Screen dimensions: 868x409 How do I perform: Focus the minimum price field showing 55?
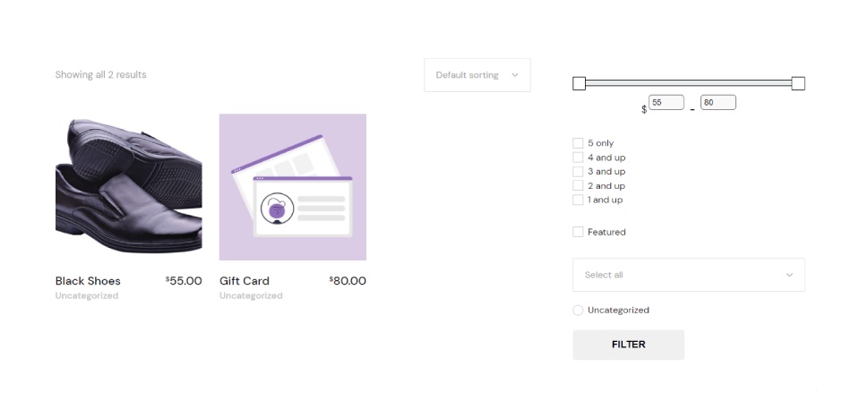pos(666,102)
